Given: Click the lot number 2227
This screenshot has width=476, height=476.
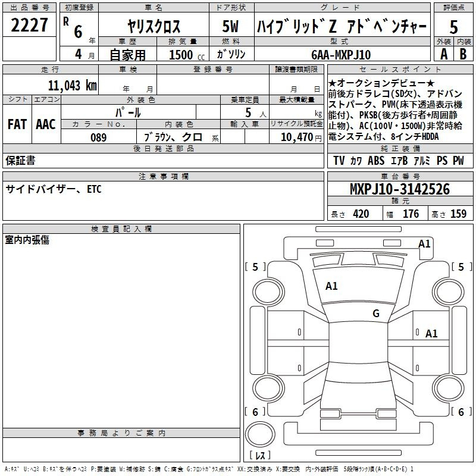Looking at the screenshot, I should coord(29,25).
